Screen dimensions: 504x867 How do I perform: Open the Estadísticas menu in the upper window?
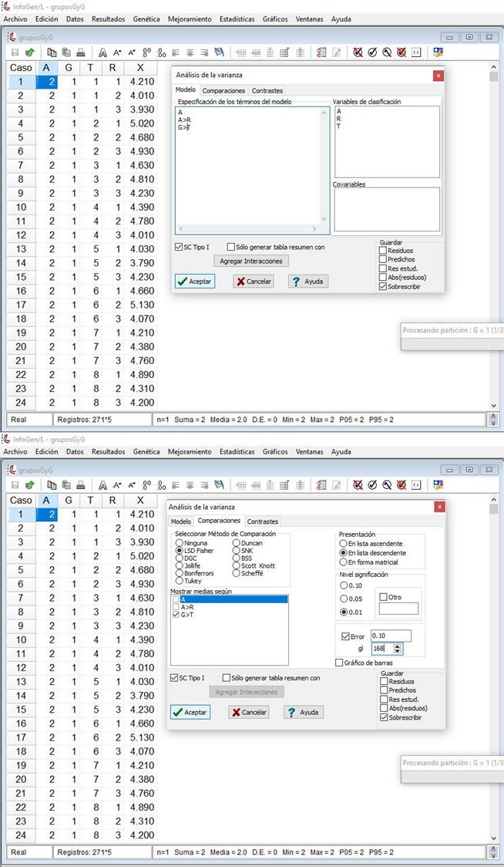pos(237,19)
